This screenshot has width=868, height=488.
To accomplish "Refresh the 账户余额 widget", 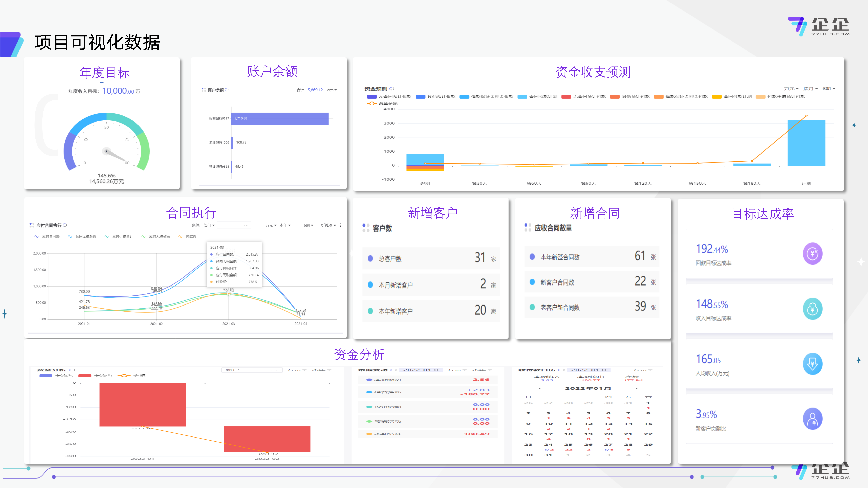I will [227, 90].
